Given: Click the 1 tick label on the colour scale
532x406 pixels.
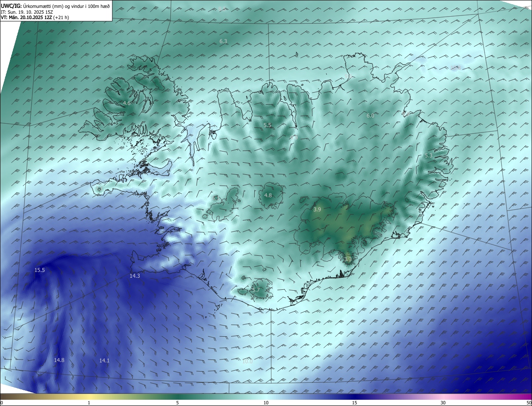Looking at the screenshot, I should (89, 403).
